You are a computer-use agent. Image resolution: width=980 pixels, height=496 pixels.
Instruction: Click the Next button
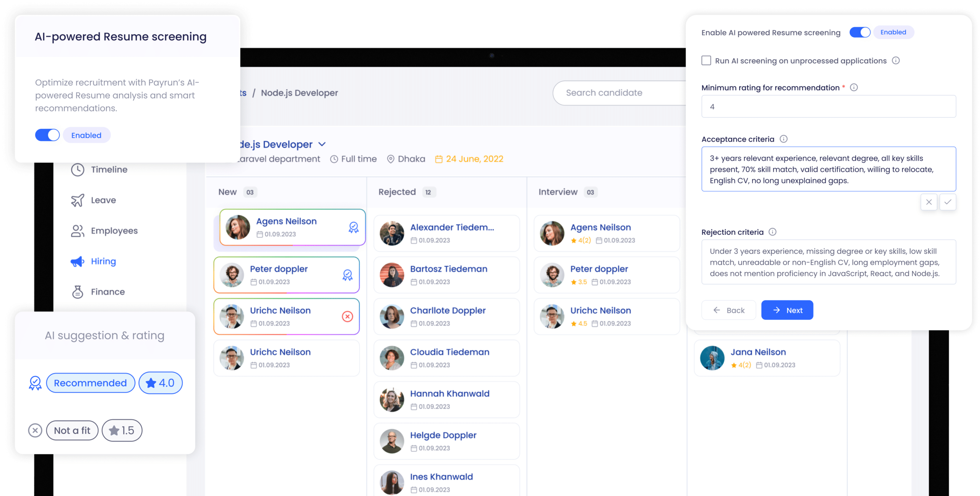(x=787, y=310)
